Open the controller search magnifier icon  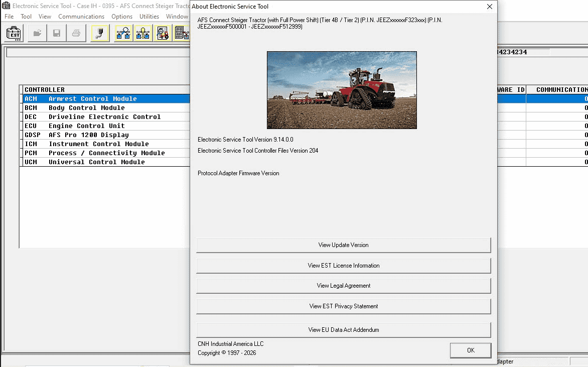[124, 33]
